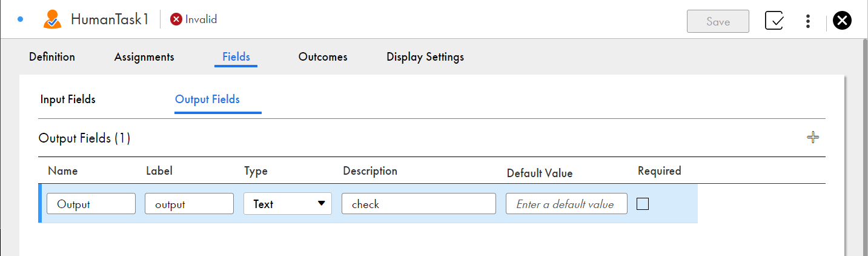Select the Output Fields sub-tab
This screenshot has width=868, height=256.
coord(207,99)
